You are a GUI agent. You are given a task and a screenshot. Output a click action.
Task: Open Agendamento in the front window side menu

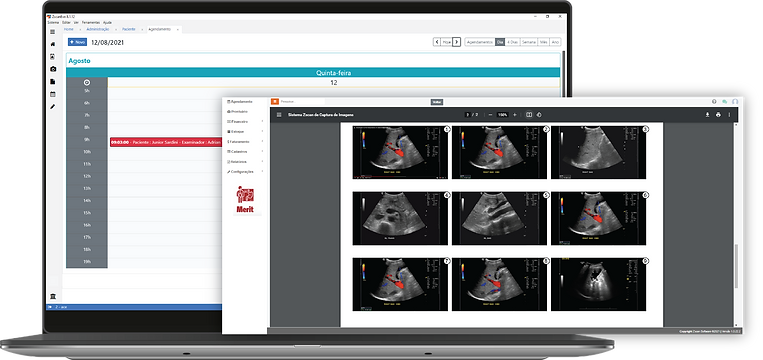click(240, 101)
